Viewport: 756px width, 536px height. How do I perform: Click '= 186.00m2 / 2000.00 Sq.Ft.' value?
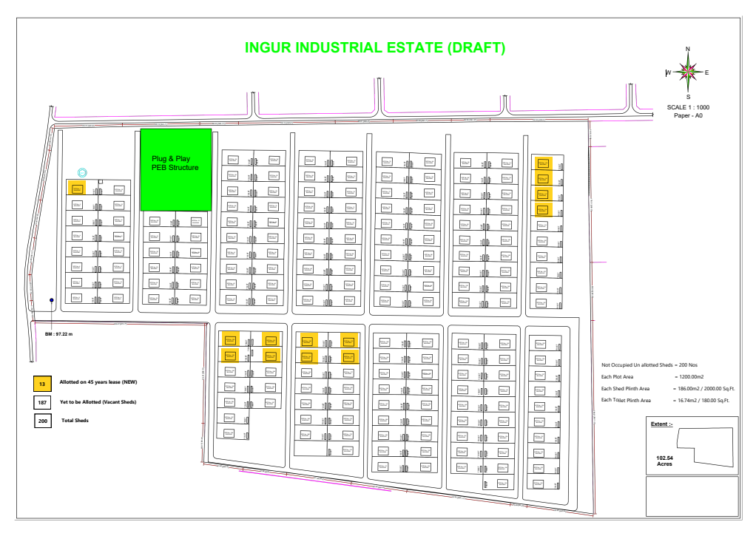[703, 388]
